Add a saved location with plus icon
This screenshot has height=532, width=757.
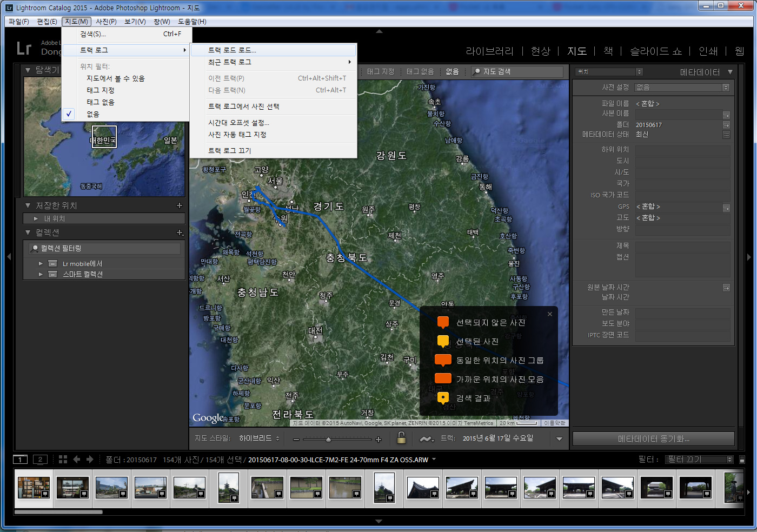(180, 205)
